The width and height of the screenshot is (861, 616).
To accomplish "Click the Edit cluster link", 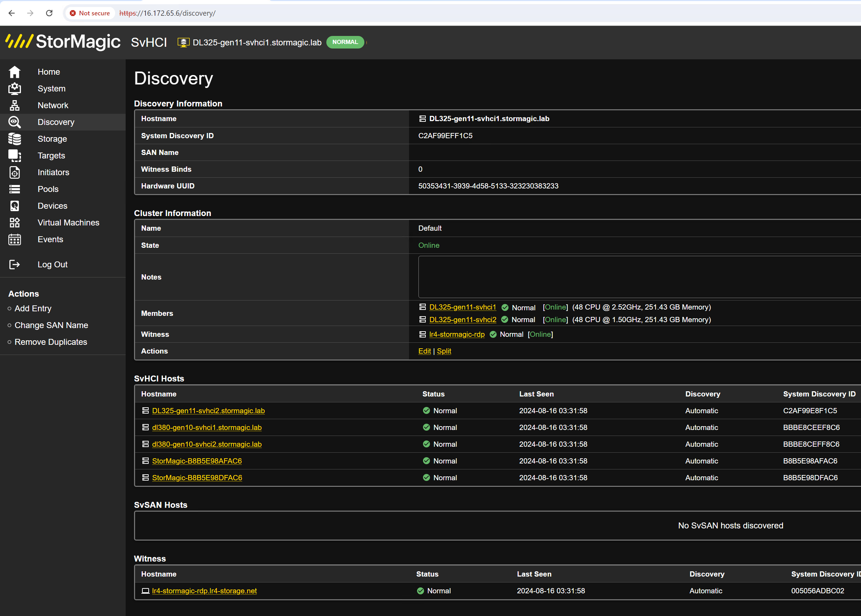I will click(x=424, y=351).
